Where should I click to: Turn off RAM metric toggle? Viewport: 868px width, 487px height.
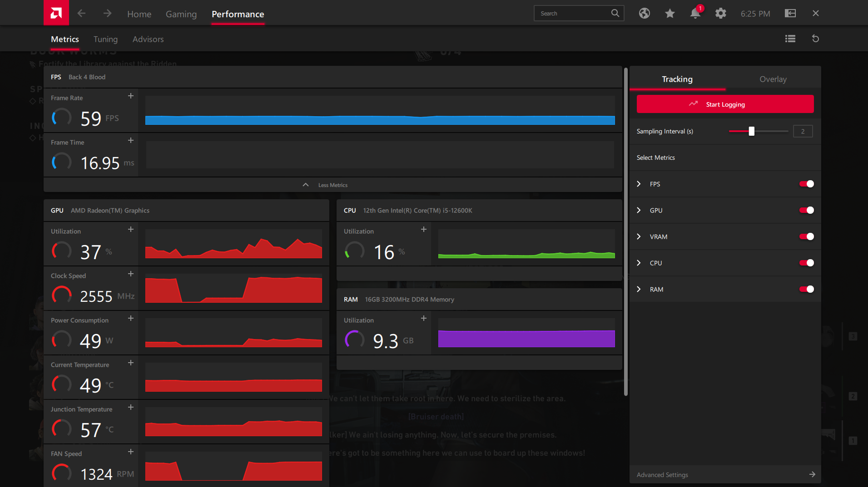[x=807, y=289]
